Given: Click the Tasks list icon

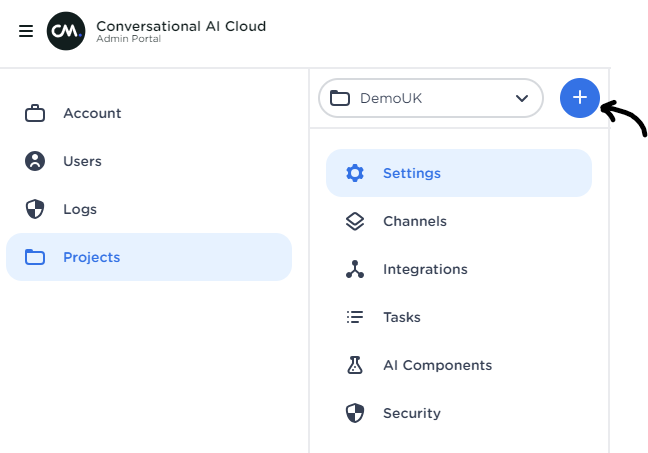Looking at the screenshot, I should 355,317.
